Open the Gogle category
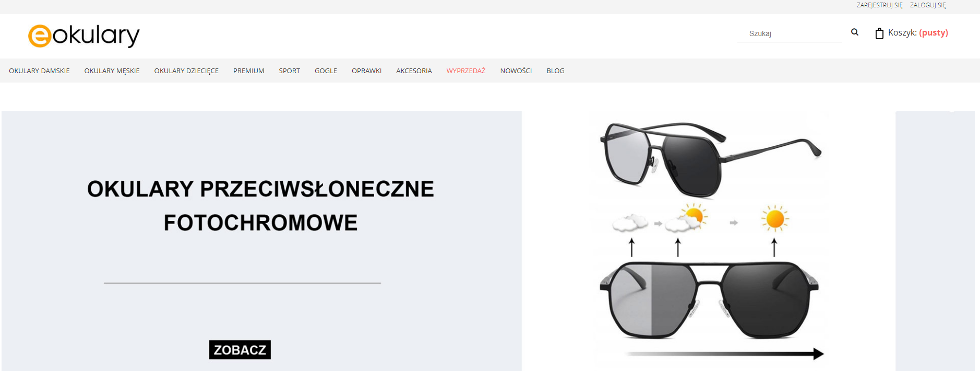 coord(326,71)
